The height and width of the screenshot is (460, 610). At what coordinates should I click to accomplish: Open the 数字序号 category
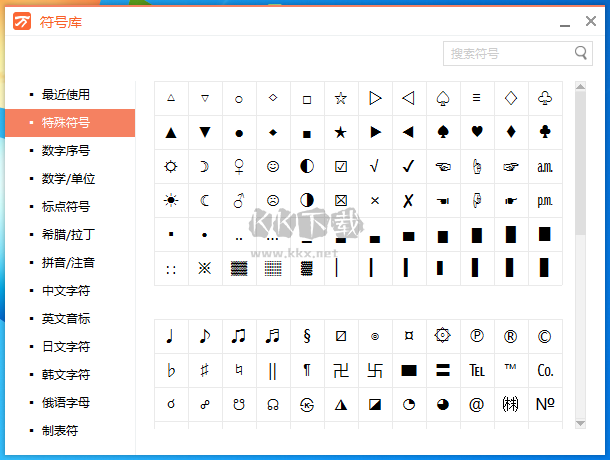[70, 151]
